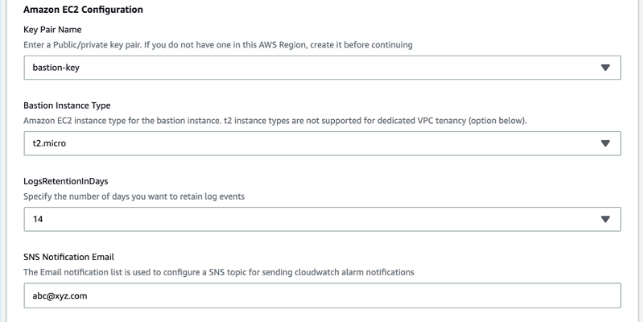Click the Amazon EC2 Configuration heading

[x=84, y=10]
